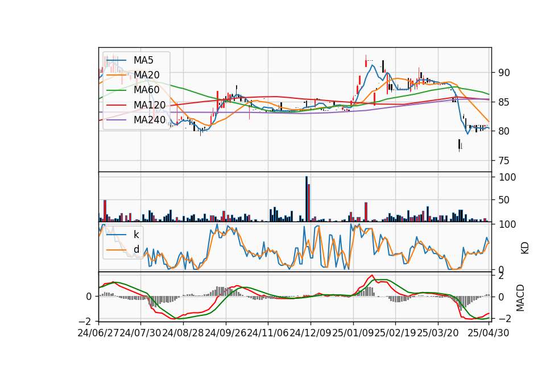Click the MACD axis label

tap(520, 298)
